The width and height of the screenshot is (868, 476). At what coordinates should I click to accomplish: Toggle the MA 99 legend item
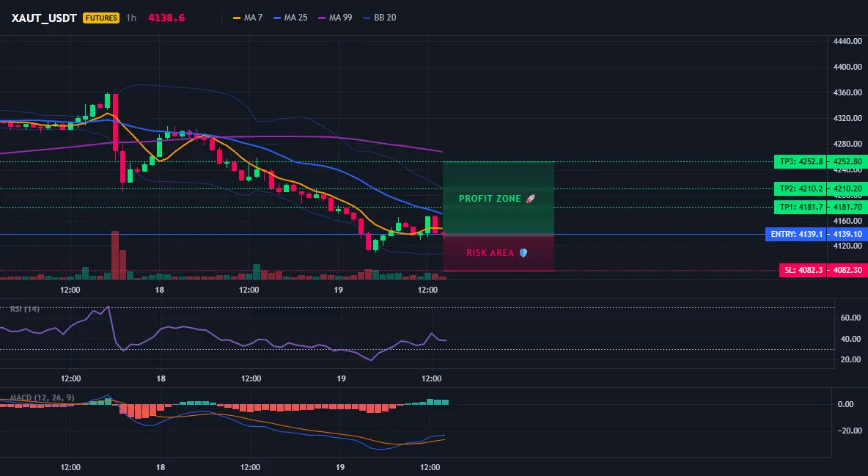pyautogui.click(x=336, y=18)
